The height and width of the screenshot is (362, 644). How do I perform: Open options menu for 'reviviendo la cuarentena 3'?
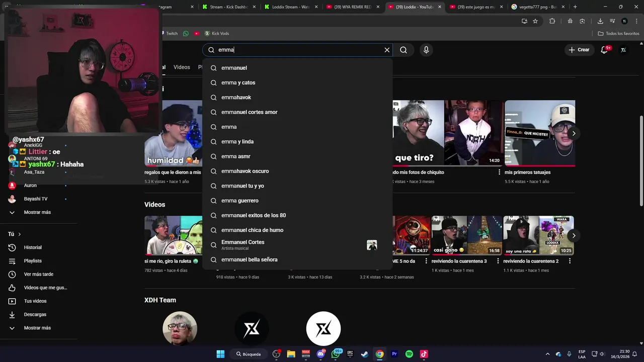pos(498,261)
